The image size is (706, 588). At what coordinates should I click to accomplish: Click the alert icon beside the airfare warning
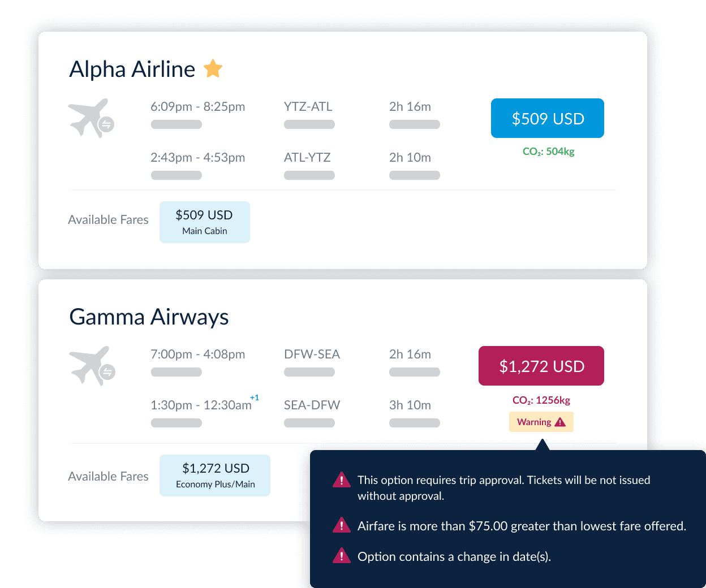(342, 525)
